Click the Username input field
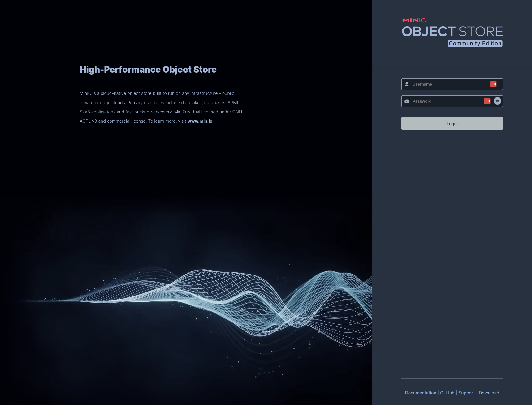 pyautogui.click(x=452, y=84)
